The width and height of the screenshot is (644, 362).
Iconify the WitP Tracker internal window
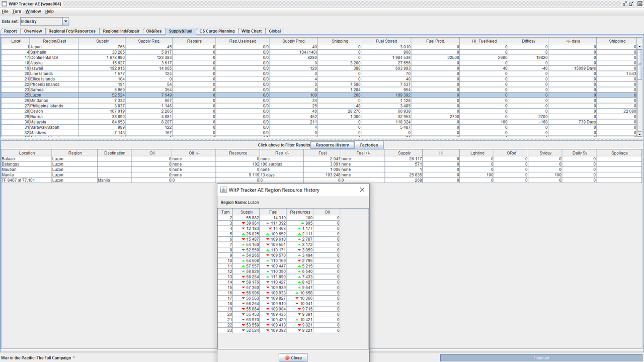click(x=624, y=4)
